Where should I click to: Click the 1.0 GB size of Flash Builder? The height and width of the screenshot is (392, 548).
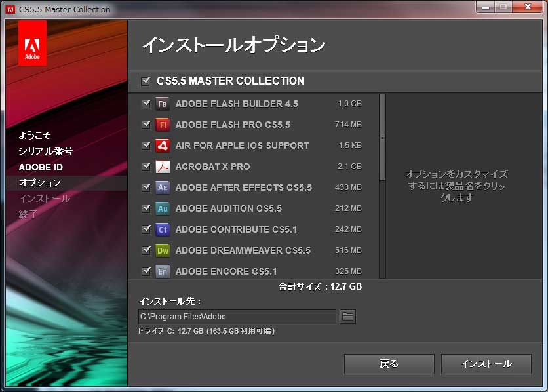click(x=349, y=104)
